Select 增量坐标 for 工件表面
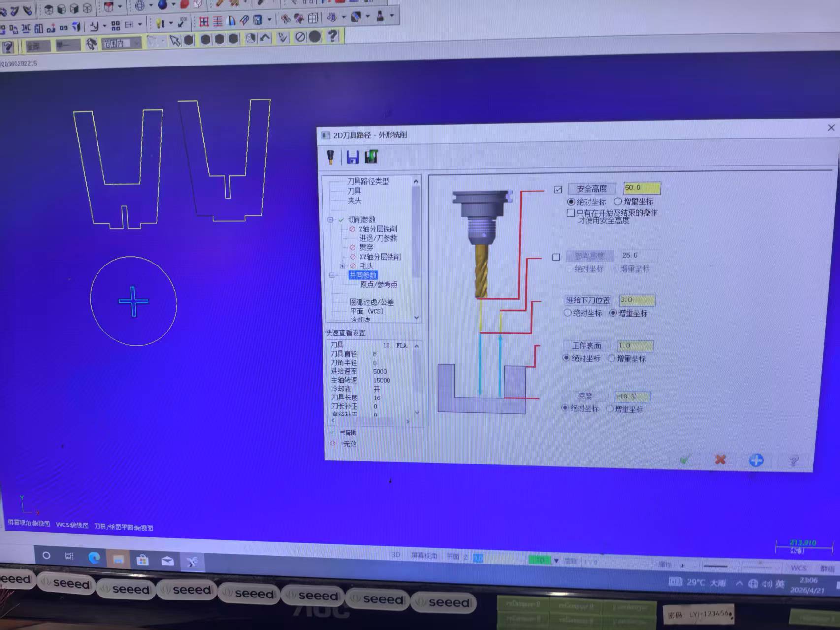 click(x=612, y=359)
